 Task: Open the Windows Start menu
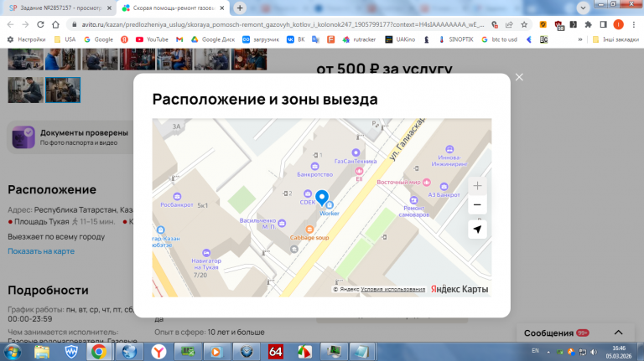coord(13,352)
